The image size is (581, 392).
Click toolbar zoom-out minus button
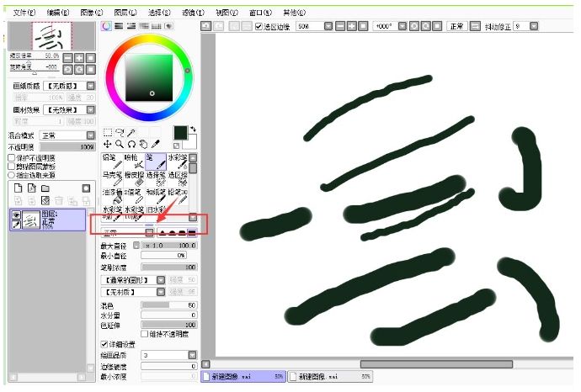click(340, 26)
